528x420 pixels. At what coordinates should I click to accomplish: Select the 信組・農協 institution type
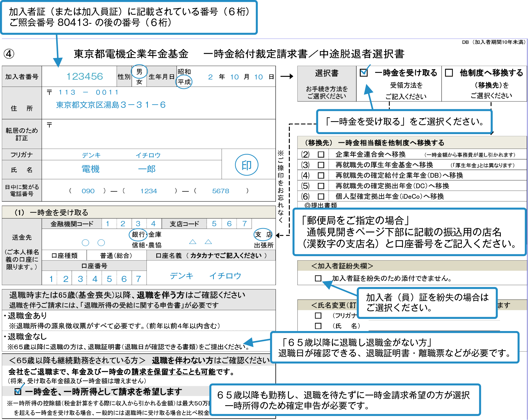[x=147, y=245]
